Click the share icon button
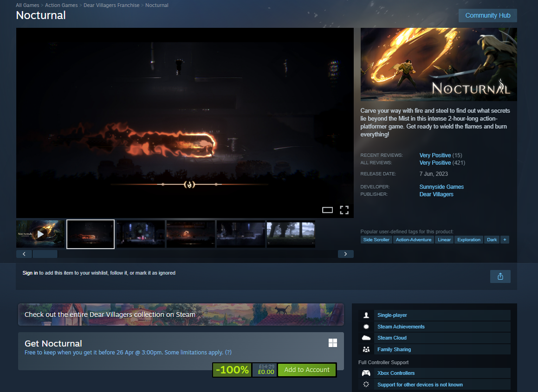538x392 pixels. point(500,276)
